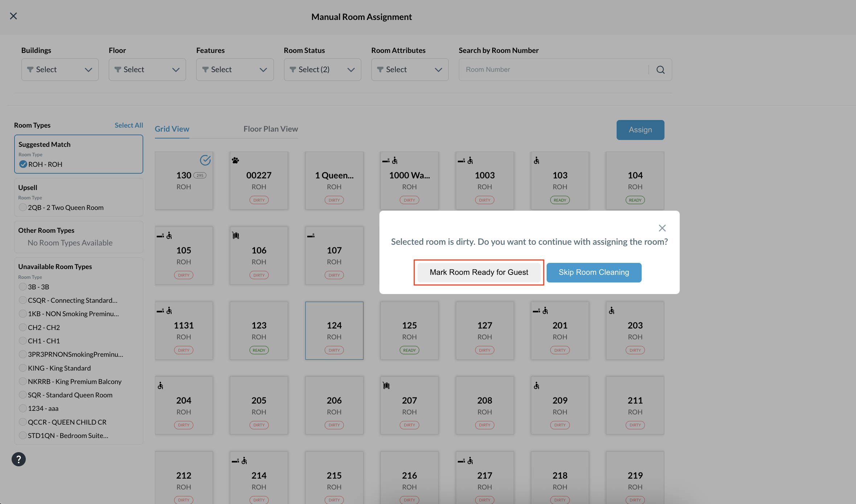Open the Room Attributes dropdown
Viewport: 856px width, 504px height.
410,70
